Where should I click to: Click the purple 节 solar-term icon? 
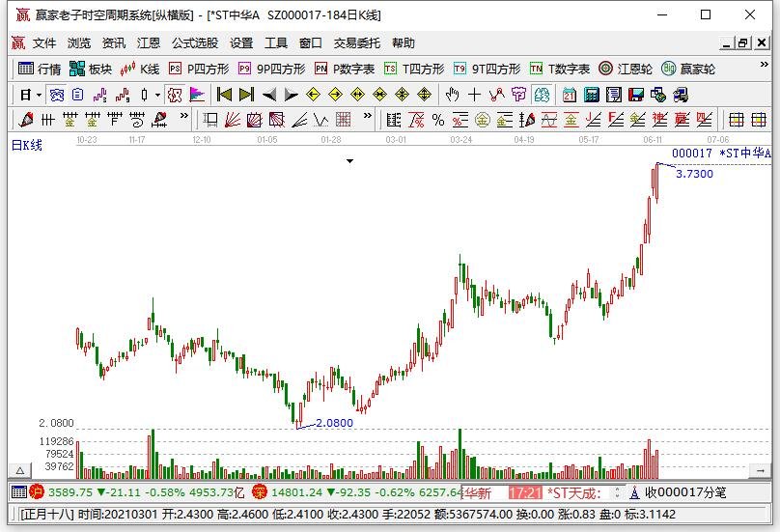pos(518,95)
